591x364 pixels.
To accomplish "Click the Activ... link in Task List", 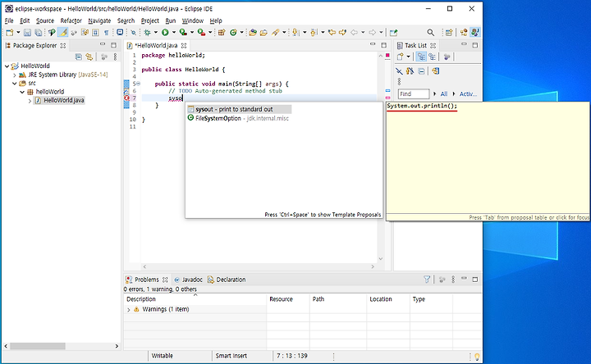I will tap(468, 94).
